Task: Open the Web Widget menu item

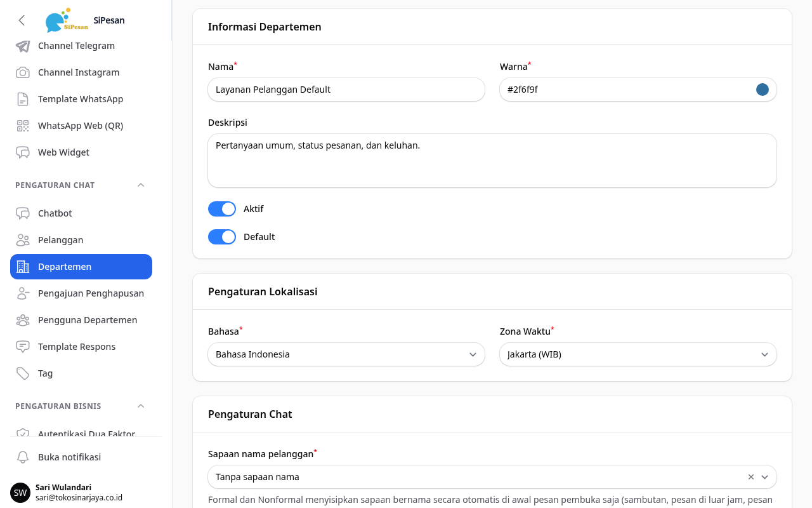Action: point(81,152)
